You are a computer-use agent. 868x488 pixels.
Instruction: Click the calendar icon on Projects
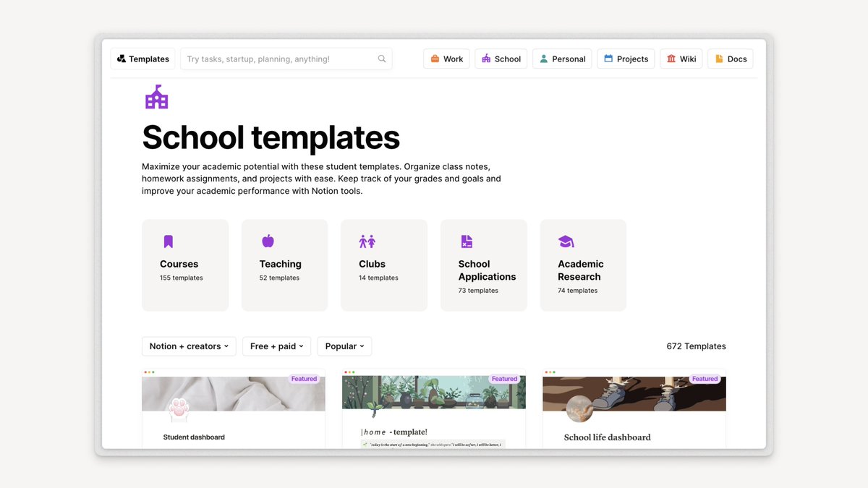coord(608,59)
